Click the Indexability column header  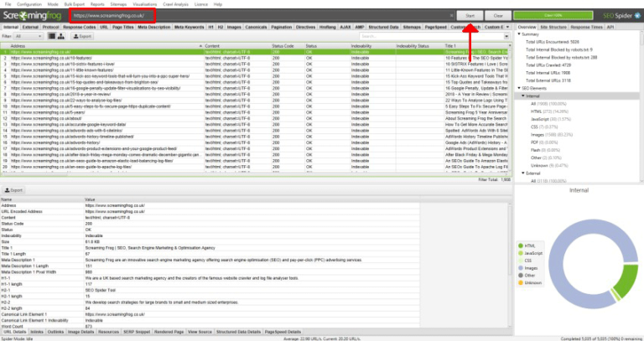[372, 46]
